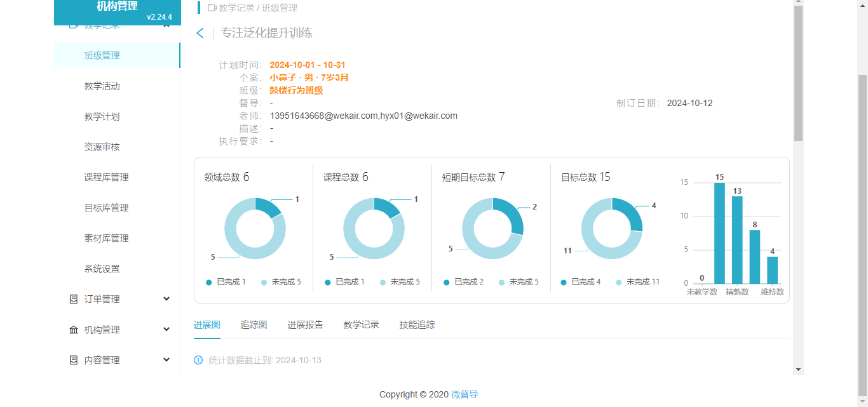Click the 目标总数 15 heading
This screenshot has height=407, width=868.
pyautogui.click(x=586, y=177)
